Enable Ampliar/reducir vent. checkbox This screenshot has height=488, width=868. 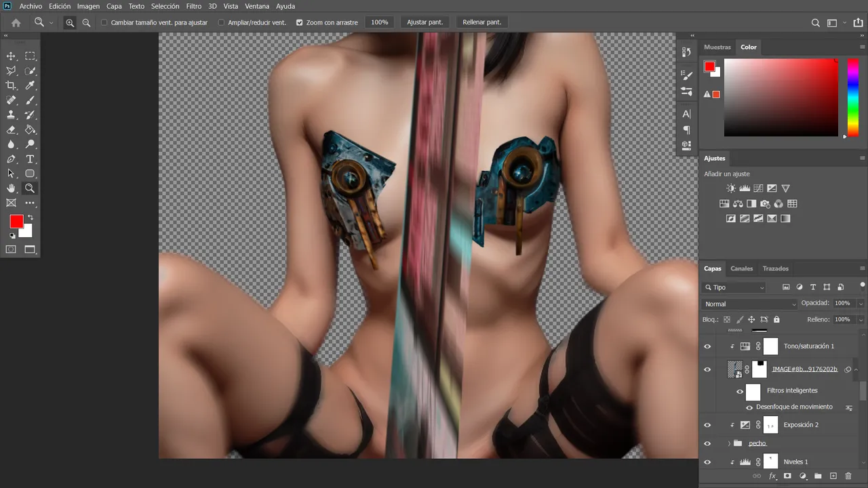[x=221, y=22]
